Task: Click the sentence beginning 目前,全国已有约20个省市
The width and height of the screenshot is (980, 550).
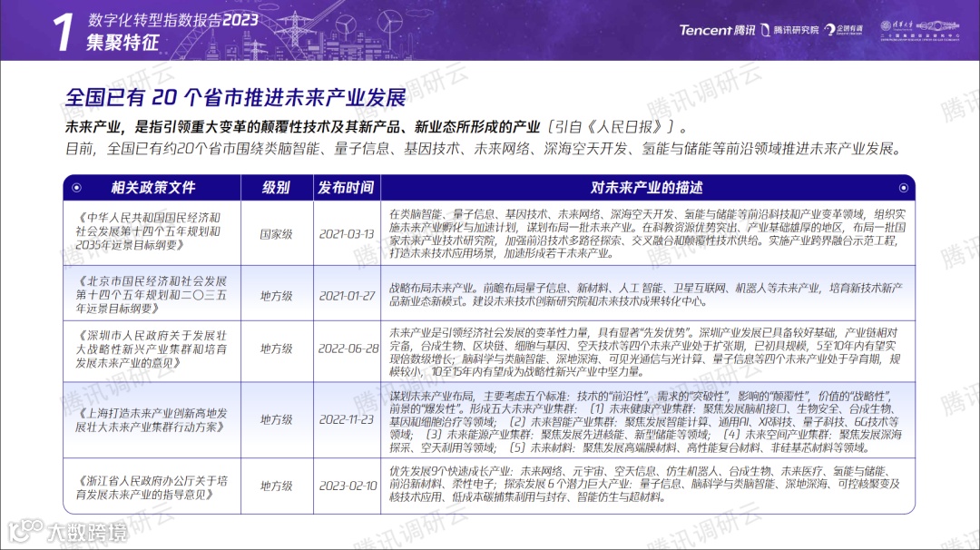Action: 484,149
